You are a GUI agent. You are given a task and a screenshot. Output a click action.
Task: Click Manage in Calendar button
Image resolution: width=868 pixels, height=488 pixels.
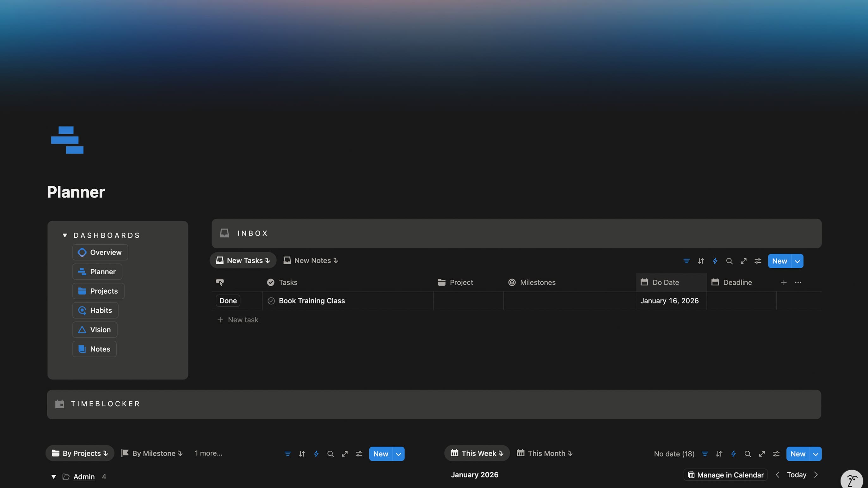[725, 475]
